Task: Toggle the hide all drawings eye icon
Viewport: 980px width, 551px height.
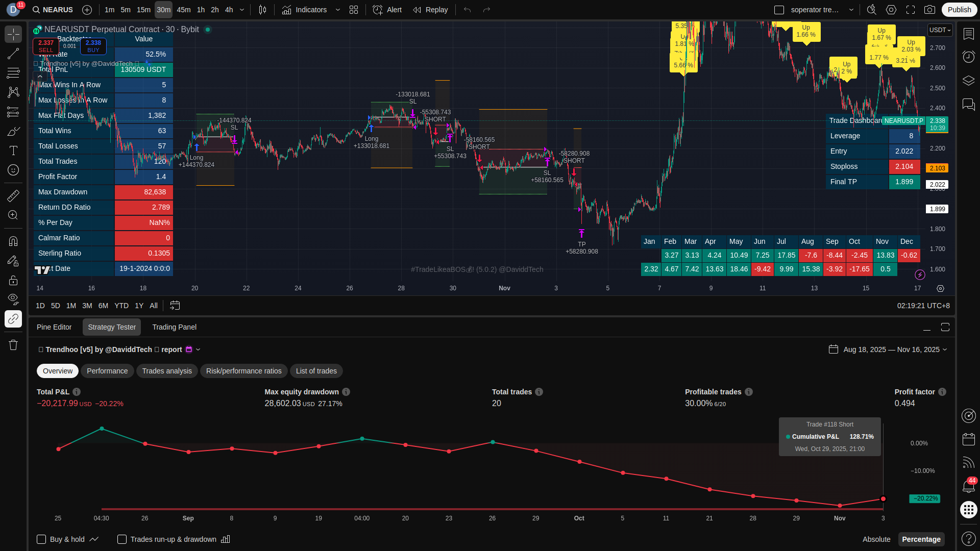Action: (13, 298)
